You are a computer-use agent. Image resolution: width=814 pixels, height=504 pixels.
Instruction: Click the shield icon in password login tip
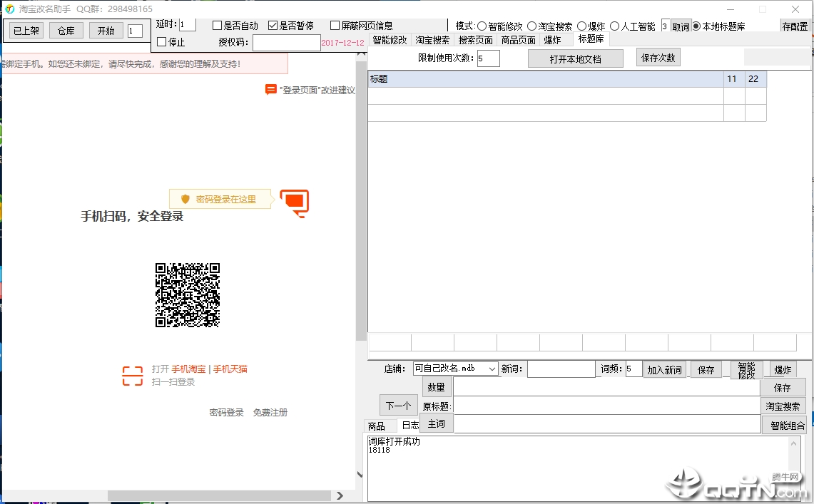click(185, 199)
